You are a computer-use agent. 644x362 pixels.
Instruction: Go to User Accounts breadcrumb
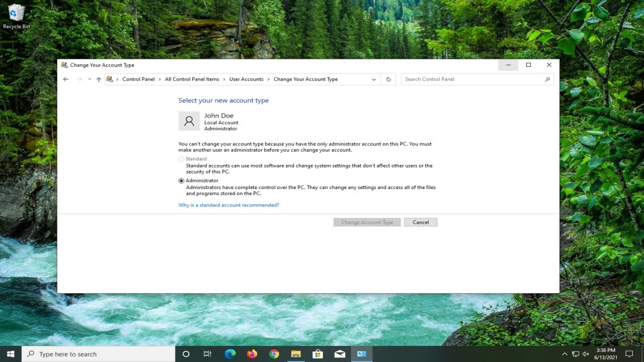tap(247, 79)
